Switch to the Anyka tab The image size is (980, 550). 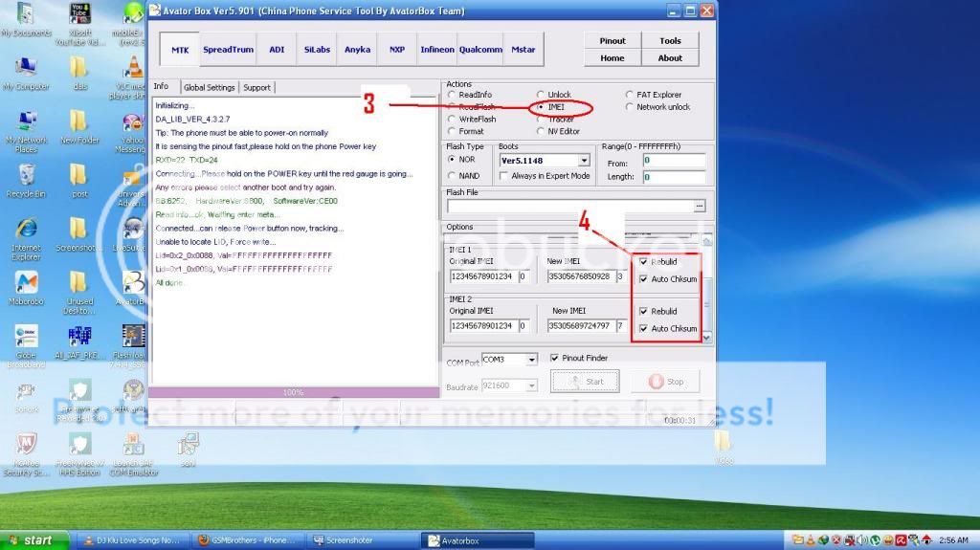(358, 50)
